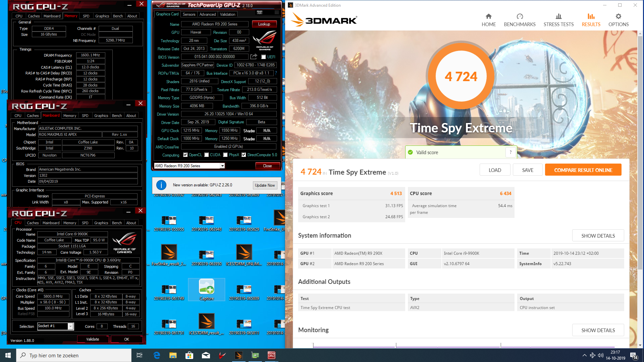The height and width of the screenshot is (362, 644).
Task: Open the Caches tab in middle CPU-Z window
Action: pos(33,116)
